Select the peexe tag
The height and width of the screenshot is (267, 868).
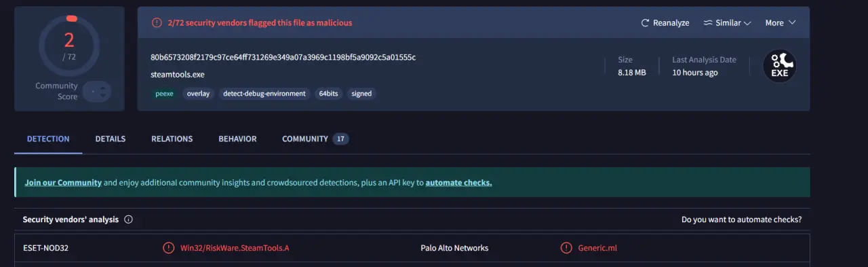coord(164,94)
